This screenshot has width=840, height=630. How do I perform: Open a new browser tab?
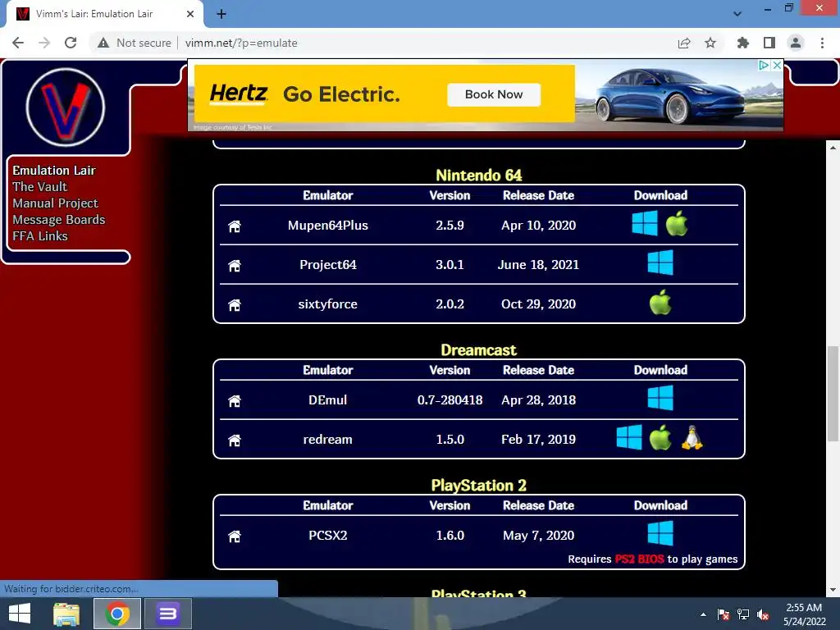[x=221, y=14]
